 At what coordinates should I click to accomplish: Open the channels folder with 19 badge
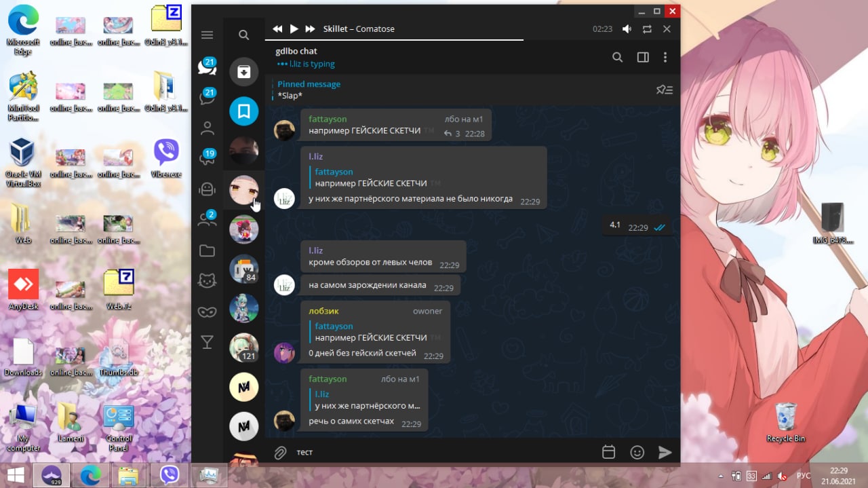pyautogui.click(x=207, y=158)
